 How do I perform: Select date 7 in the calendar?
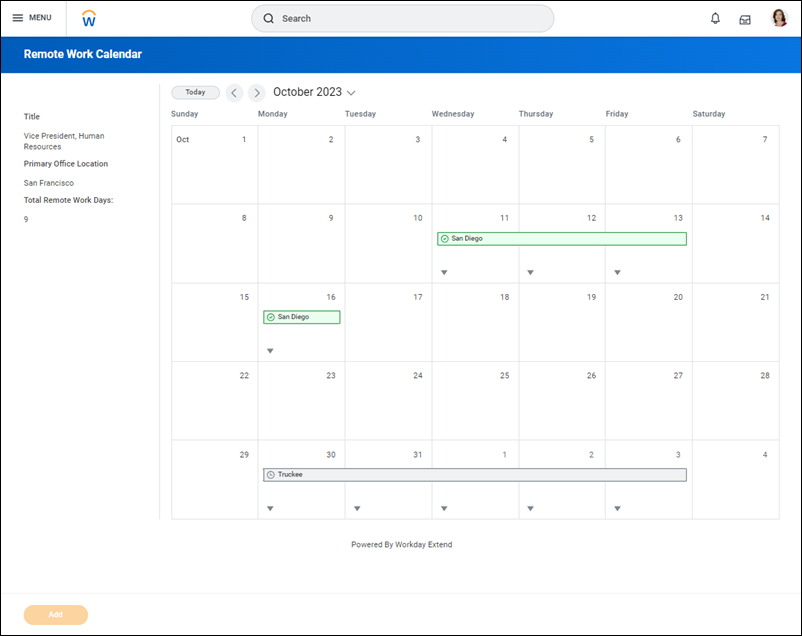coord(736,165)
